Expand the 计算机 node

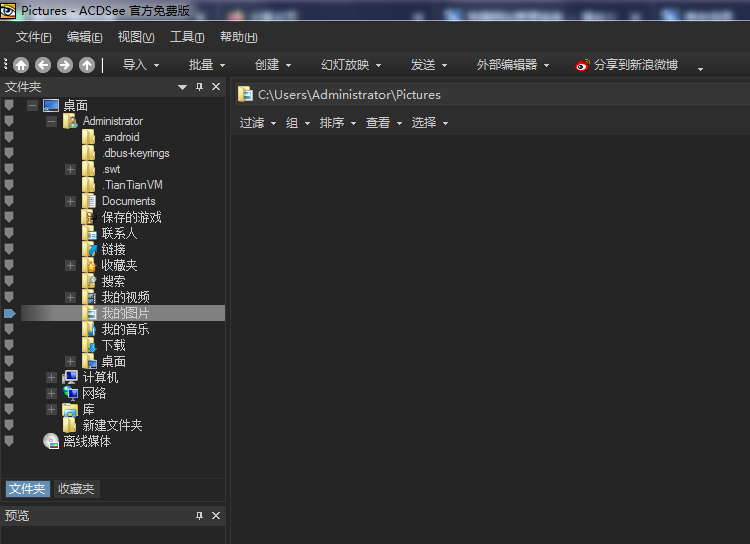[x=51, y=377]
